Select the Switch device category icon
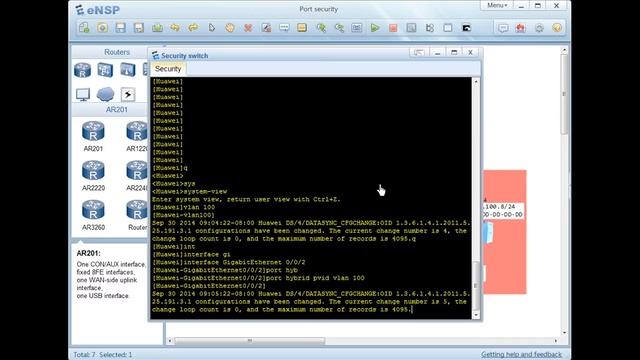The height and width of the screenshot is (360, 640). click(x=105, y=70)
